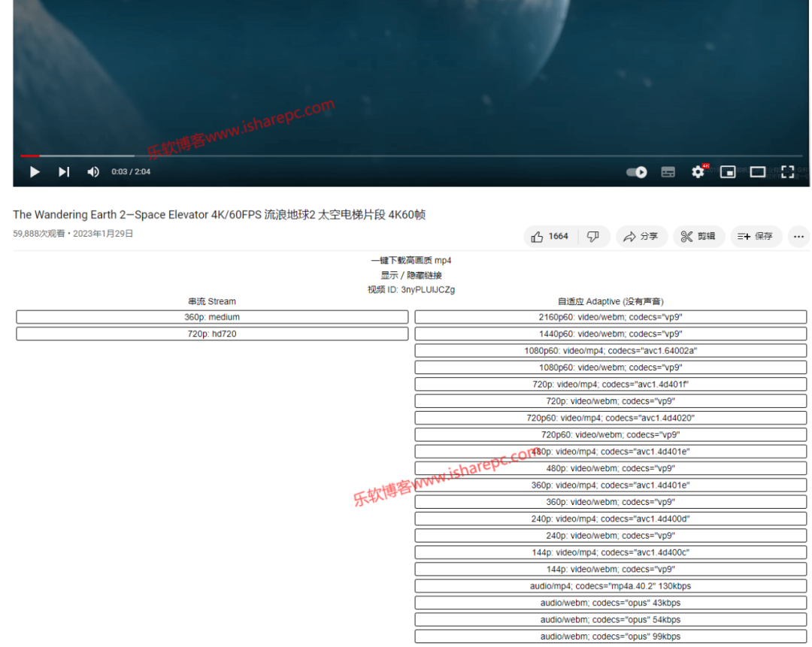Open player settings gear
This screenshot has height=647, width=812.
(698, 172)
